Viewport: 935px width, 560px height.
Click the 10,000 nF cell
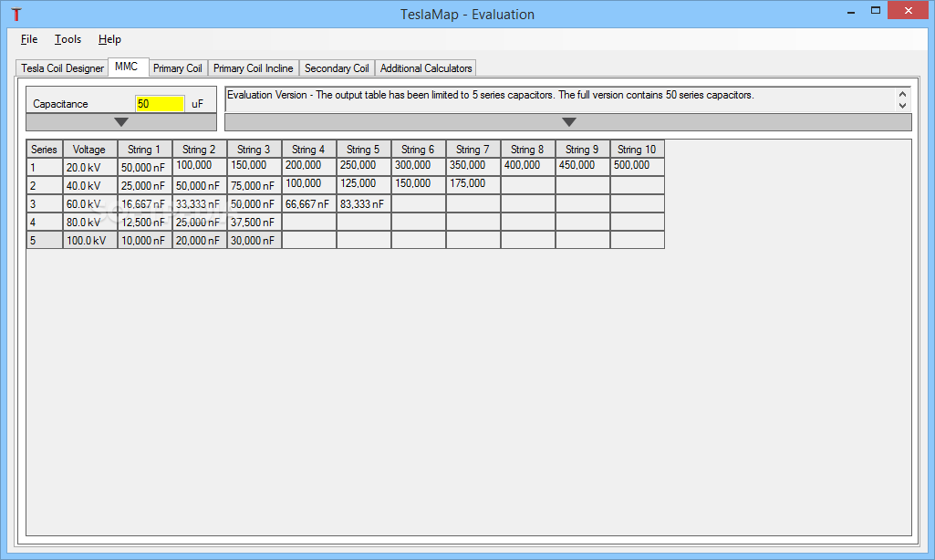(x=144, y=241)
